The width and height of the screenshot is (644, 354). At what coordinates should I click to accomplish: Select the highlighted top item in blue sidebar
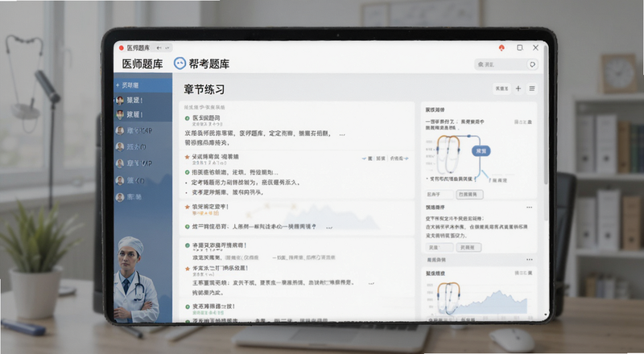[143, 85]
